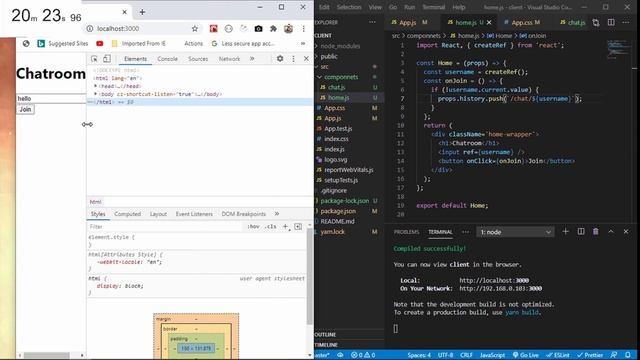The width and height of the screenshot is (640, 360).
Task: Select terminal from 1: node dropdown
Action: click(515, 232)
